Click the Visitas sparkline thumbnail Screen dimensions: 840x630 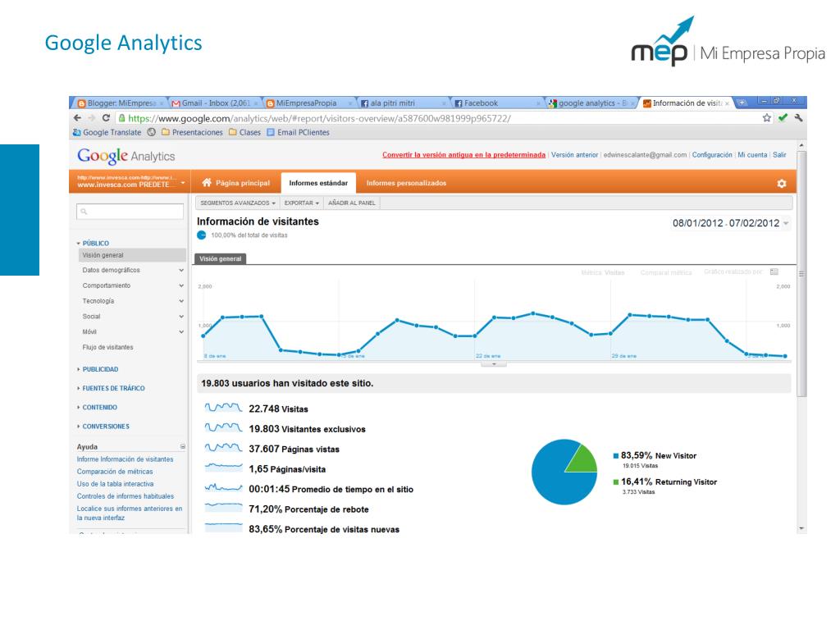223,409
